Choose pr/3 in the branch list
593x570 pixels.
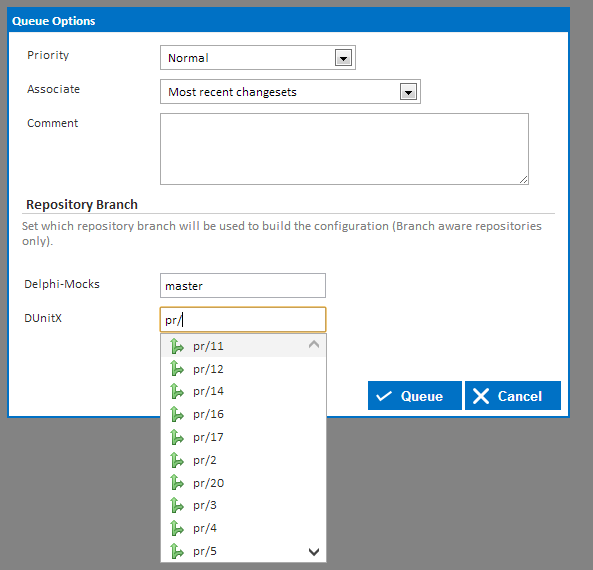[243, 505]
